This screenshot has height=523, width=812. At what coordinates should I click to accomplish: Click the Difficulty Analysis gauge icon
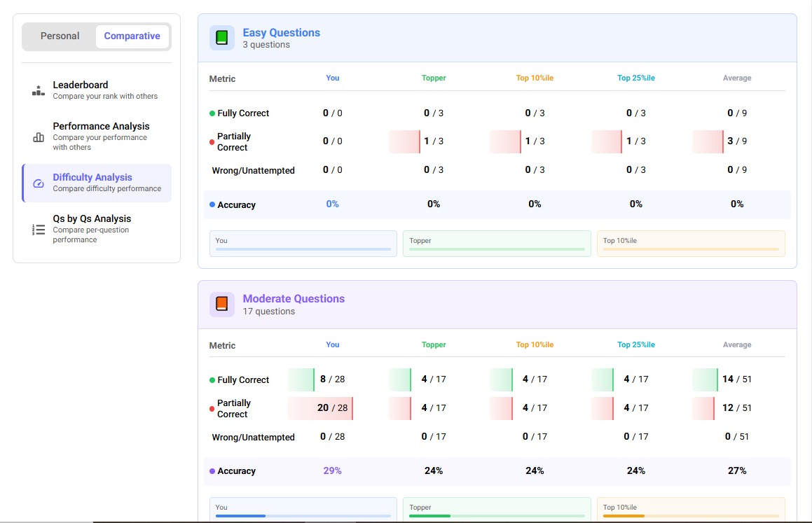coord(39,183)
